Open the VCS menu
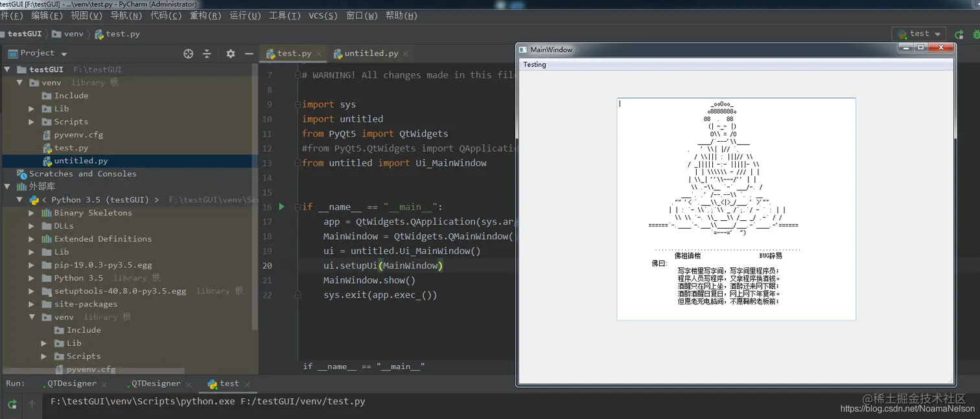 (x=323, y=16)
